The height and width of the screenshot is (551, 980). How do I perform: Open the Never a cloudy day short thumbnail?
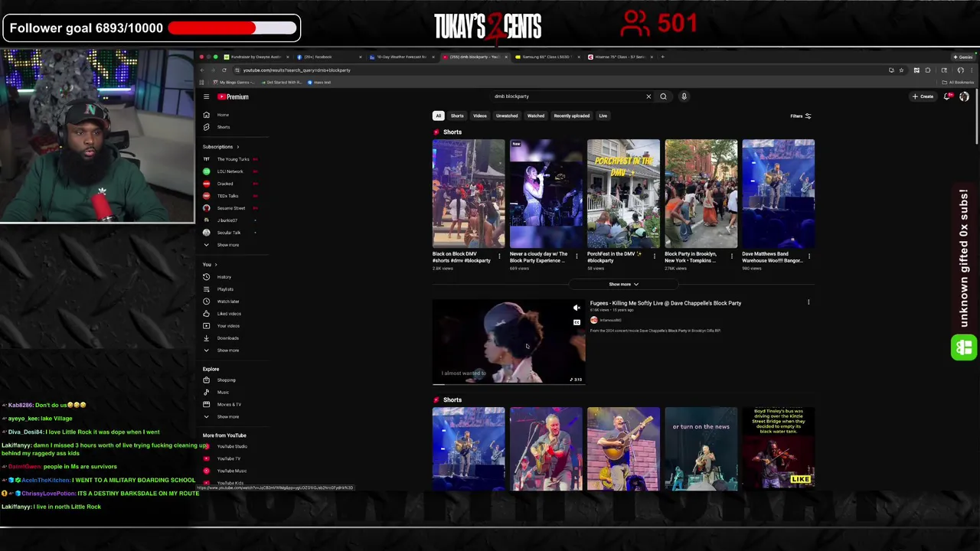546,194
